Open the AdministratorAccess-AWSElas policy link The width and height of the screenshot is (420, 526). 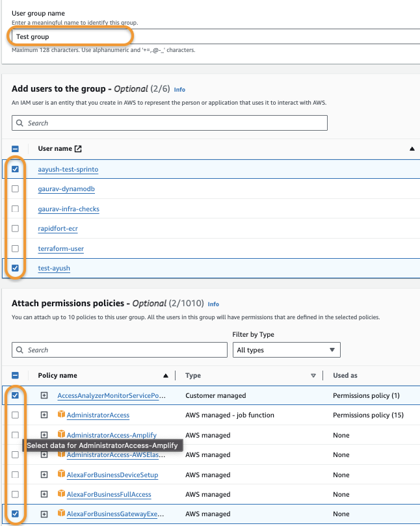point(116,455)
